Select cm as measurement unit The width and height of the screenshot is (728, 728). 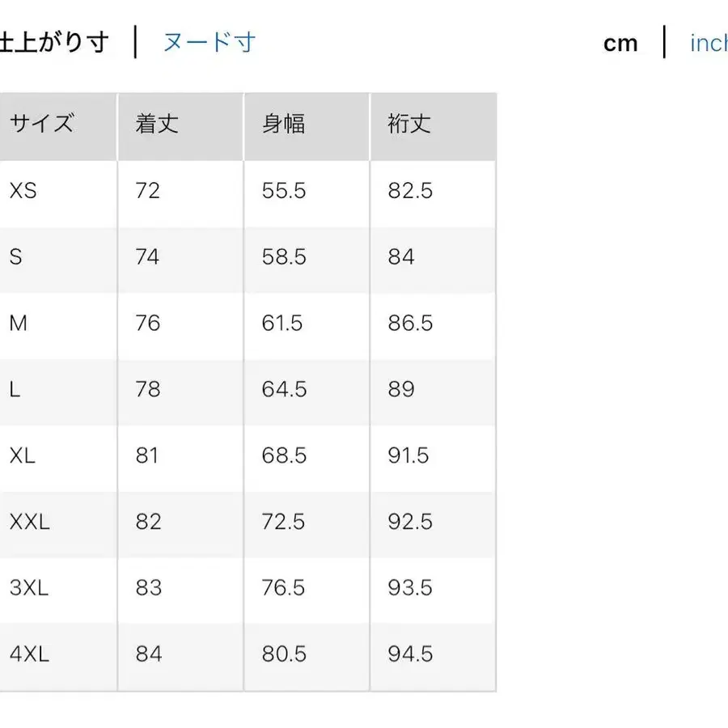(x=620, y=43)
